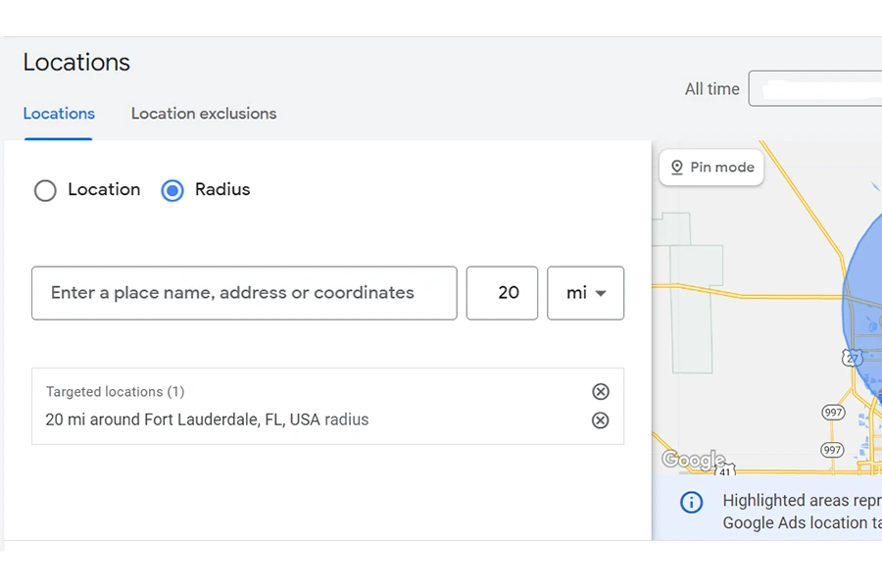
Task: Click the '20 mi around Fort Lauderdale' entry
Action: [207, 420]
